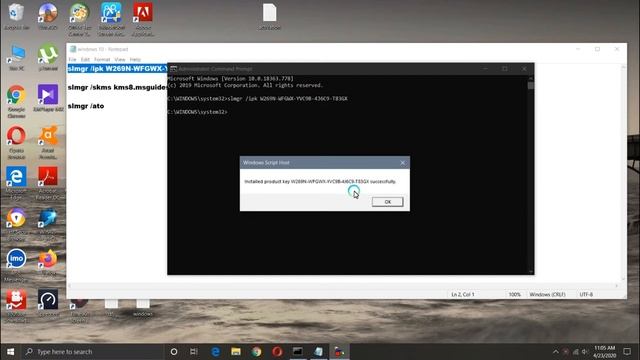Screen dimensions: 640x360
Task: Select the This PC desktop icon
Action: 16,57
